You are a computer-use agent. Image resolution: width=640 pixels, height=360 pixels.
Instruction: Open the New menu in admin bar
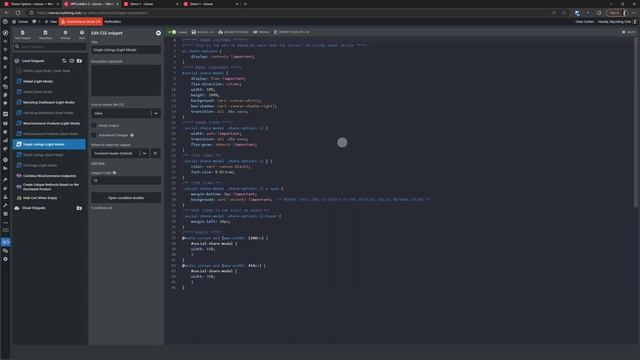[51, 22]
